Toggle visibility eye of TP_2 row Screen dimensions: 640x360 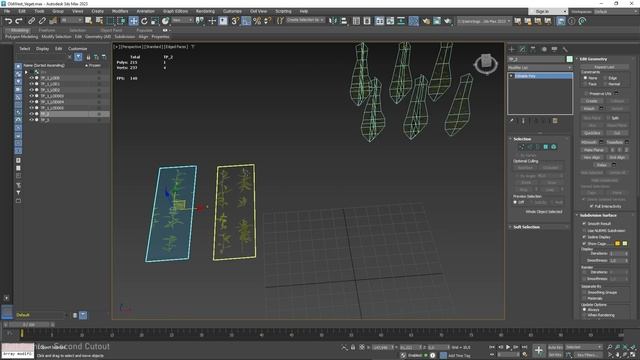[x=31, y=114]
